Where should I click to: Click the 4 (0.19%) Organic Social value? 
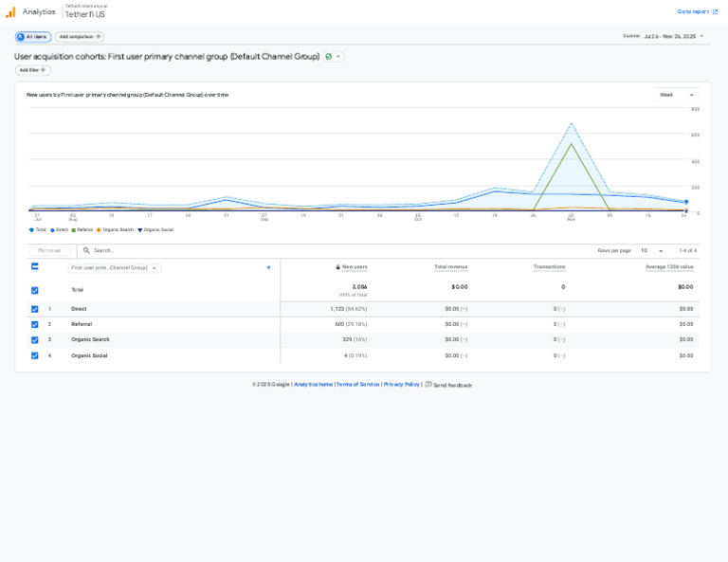355,355
